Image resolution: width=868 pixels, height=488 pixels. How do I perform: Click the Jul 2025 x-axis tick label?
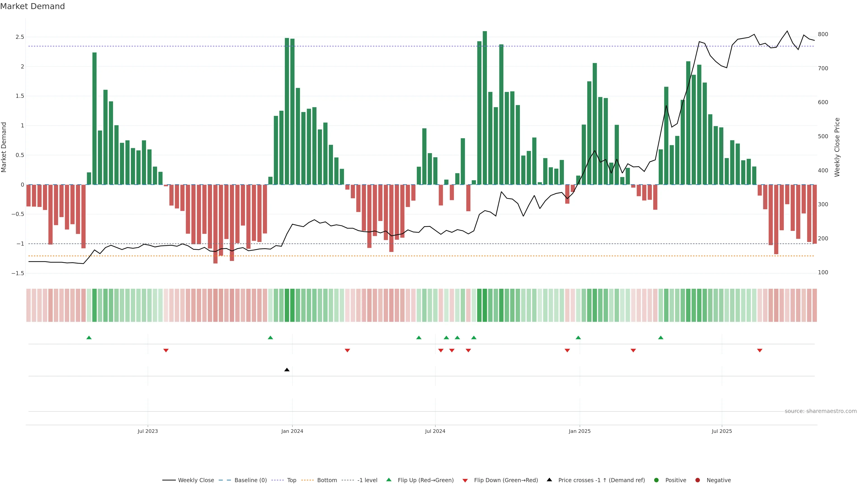[722, 431]
